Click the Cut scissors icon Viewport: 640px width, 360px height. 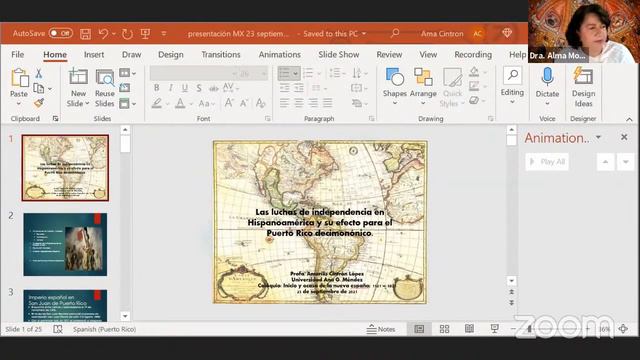point(39,73)
